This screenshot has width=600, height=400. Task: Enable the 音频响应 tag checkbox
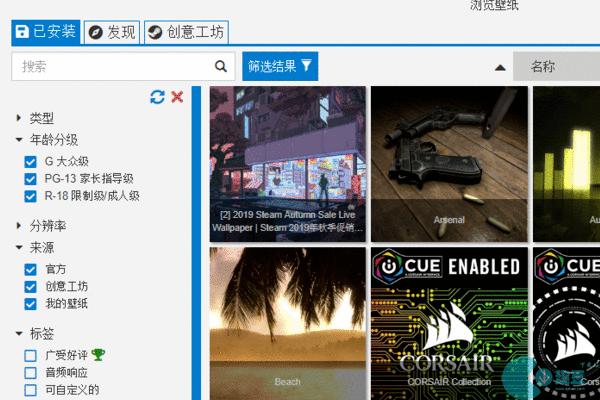[x=31, y=372]
